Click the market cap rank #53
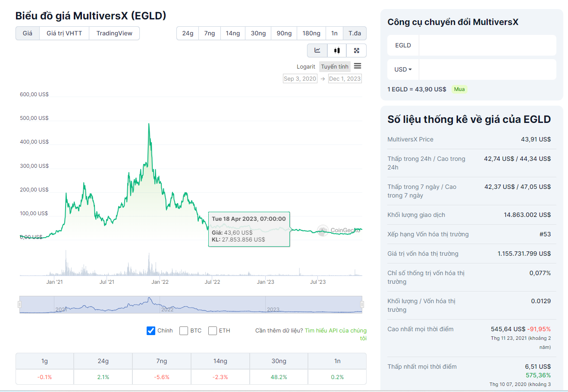The width and height of the screenshot is (568, 392). (x=545, y=234)
